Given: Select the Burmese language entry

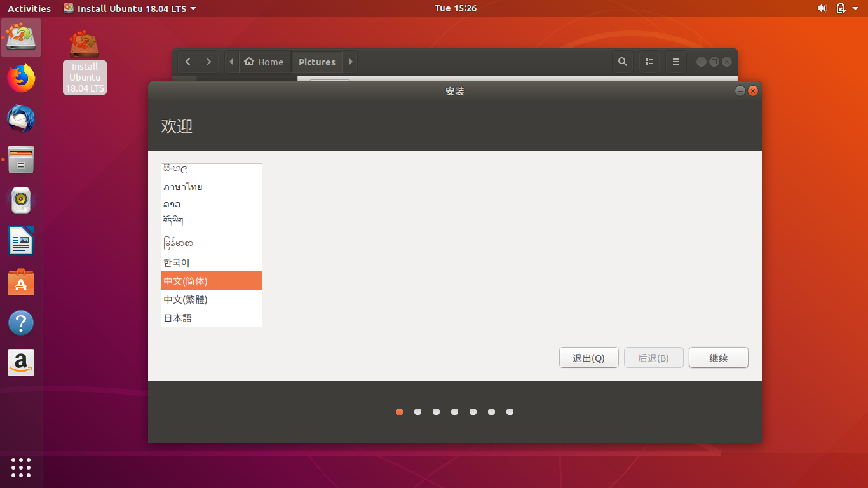Looking at the screenshot, I should (212, 243).
